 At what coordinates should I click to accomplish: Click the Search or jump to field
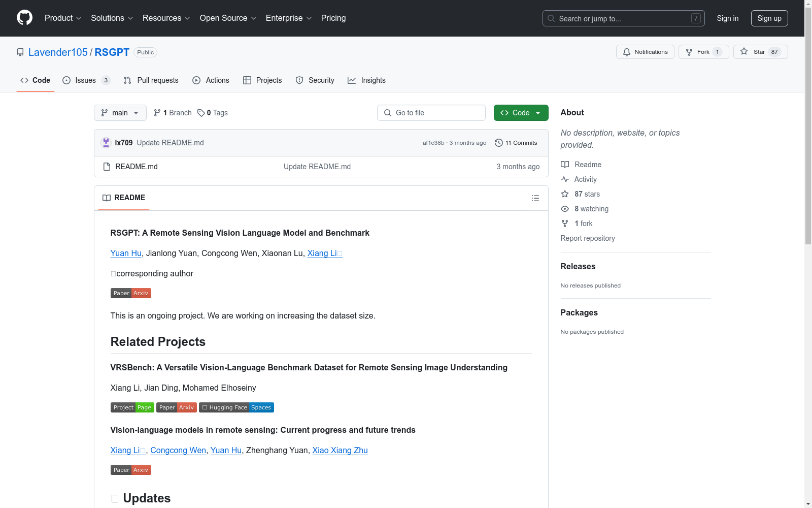click(x=624, y=18)
